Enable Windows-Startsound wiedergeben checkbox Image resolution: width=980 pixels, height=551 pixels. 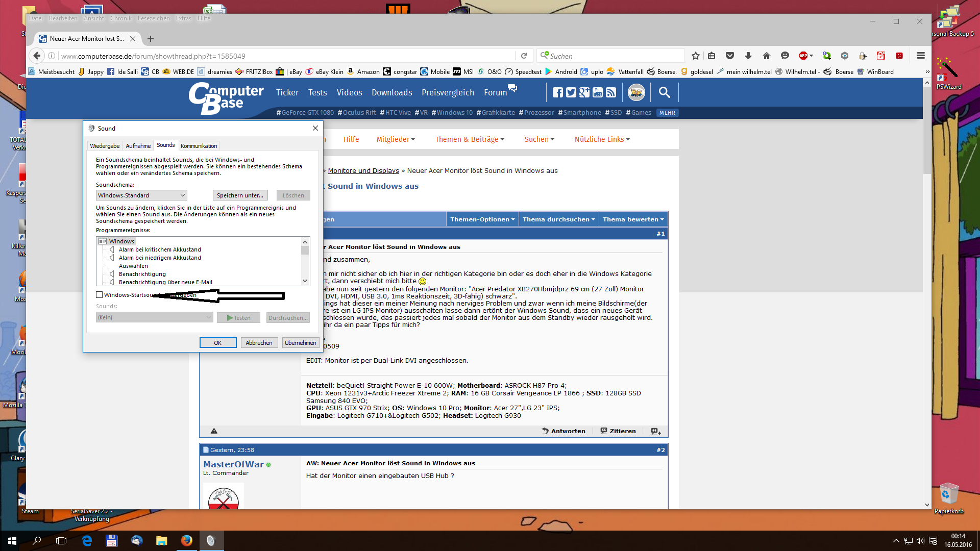click(x=100, y=295)
